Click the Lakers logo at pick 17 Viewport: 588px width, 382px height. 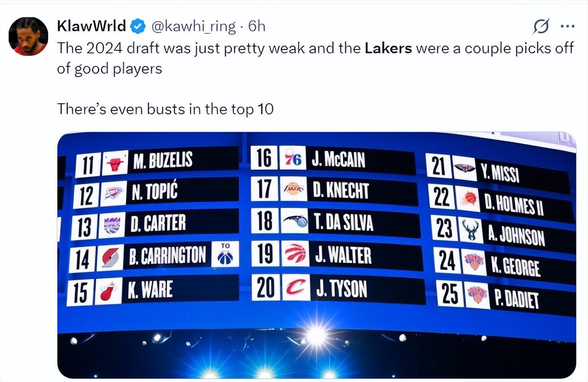coord(294,189)
